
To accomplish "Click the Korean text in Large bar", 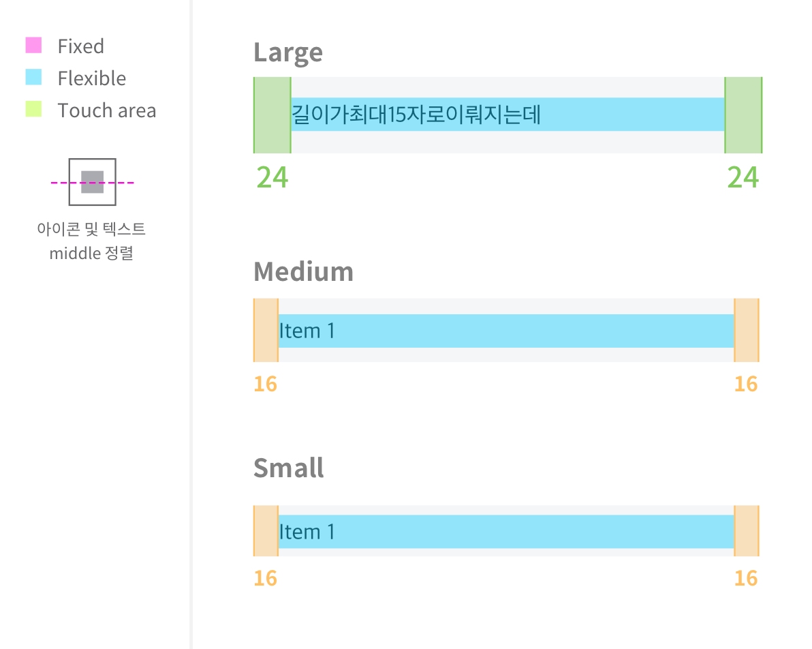I will click(x=416, y=114).
